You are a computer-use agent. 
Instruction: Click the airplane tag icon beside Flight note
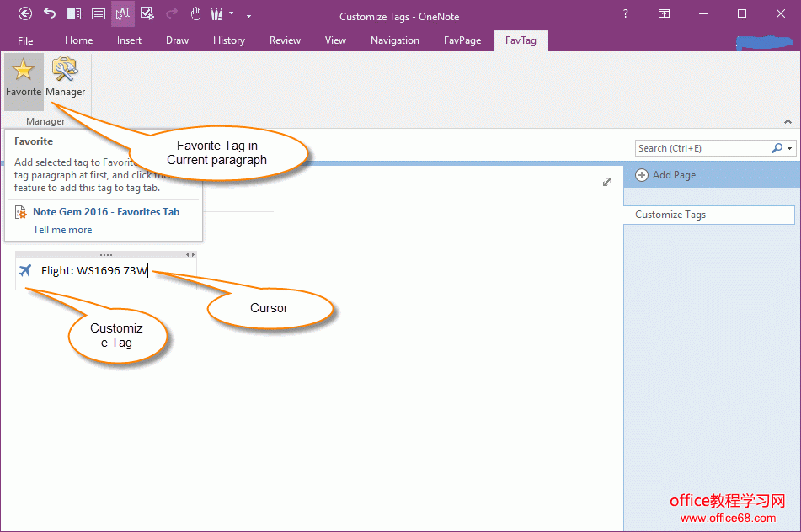pyautogui.click(x=25, y=270)
